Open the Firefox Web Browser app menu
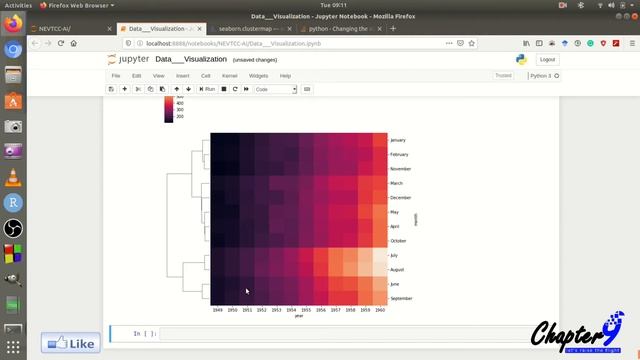The width and height of the screenshot is (640, 360). click(77, 5)
